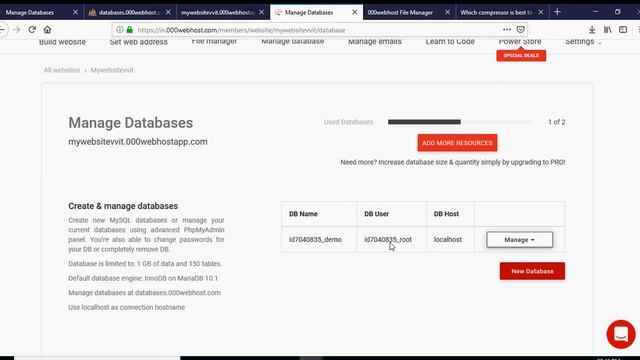Screen dimensions: 640x360
Task: Open the Power Store menu item
Action: coord(520,41)
